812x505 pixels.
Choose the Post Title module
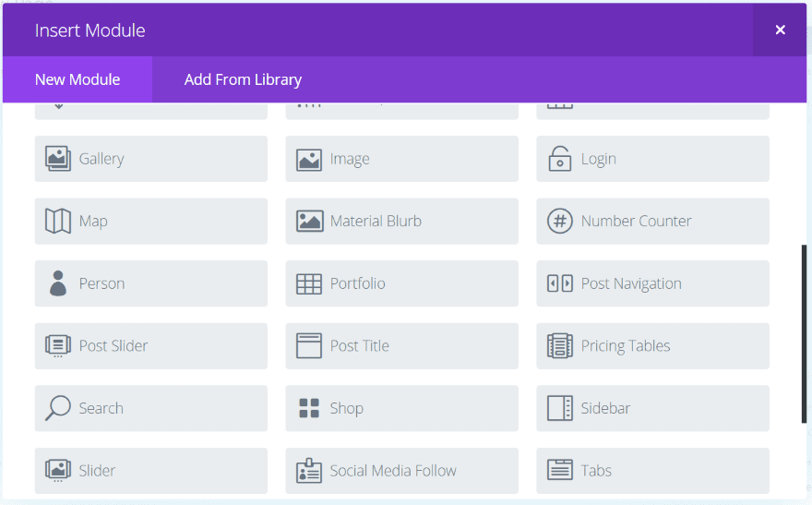point(401,346)
